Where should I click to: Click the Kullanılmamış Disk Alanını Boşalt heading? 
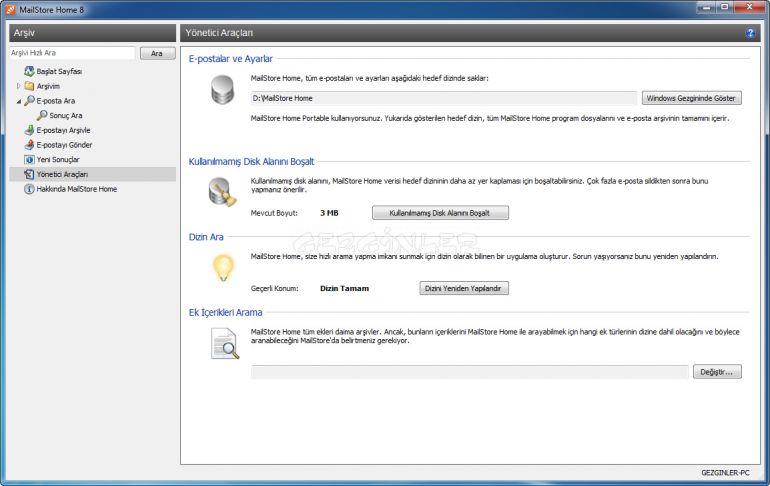(x=251, y=162)
